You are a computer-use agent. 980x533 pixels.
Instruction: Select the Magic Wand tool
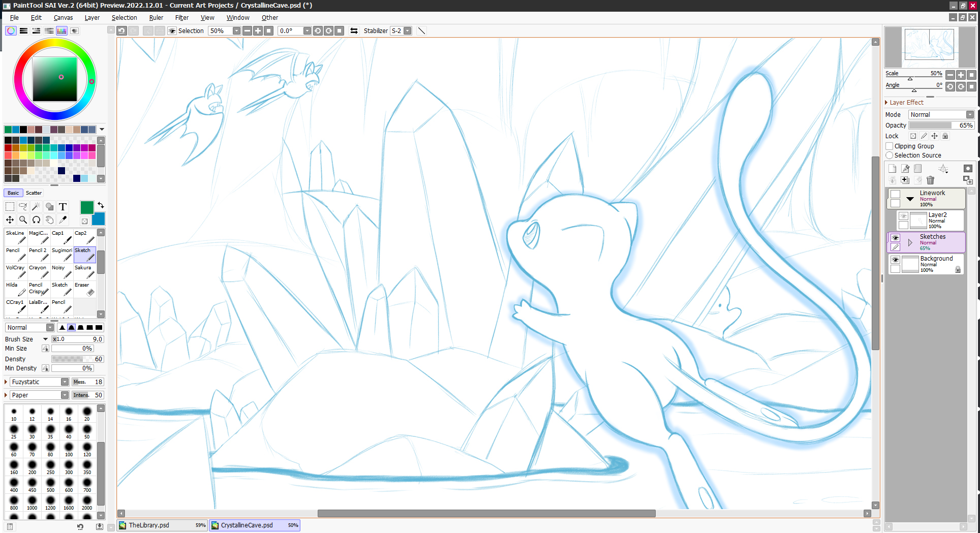pos(36,206)
